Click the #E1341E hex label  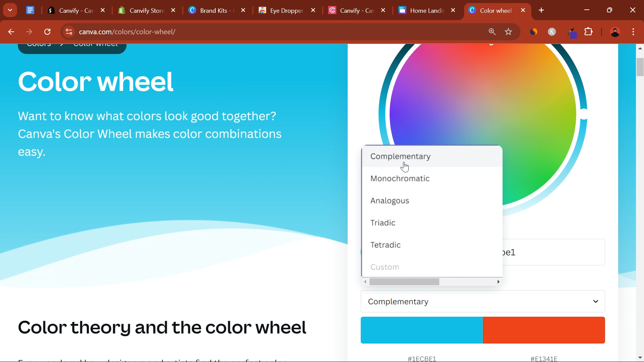click(x=544, y=359)
